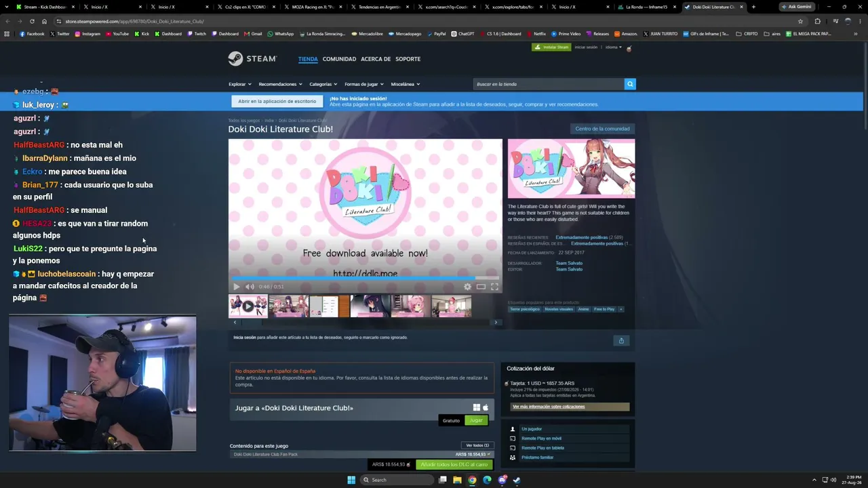The height and width of the screenshot is (488, 868).
Task: Open the COMUNIDAD menu tab
Action: coord(339,59)
